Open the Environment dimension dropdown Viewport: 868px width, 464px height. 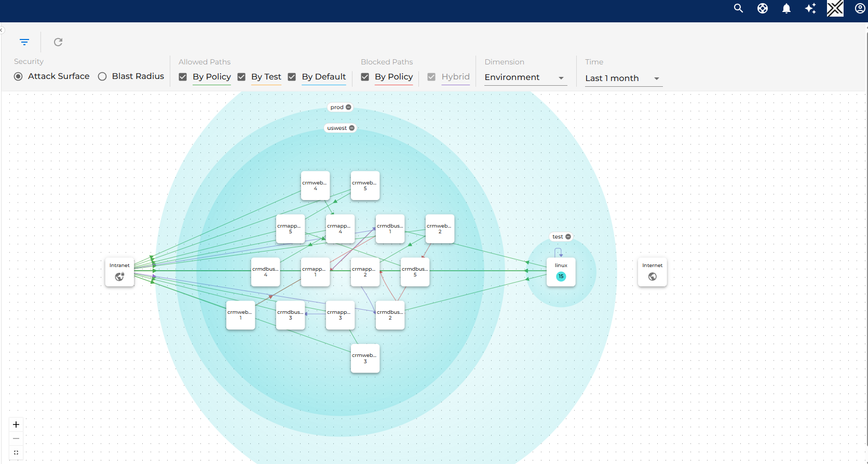click(524, 77)
